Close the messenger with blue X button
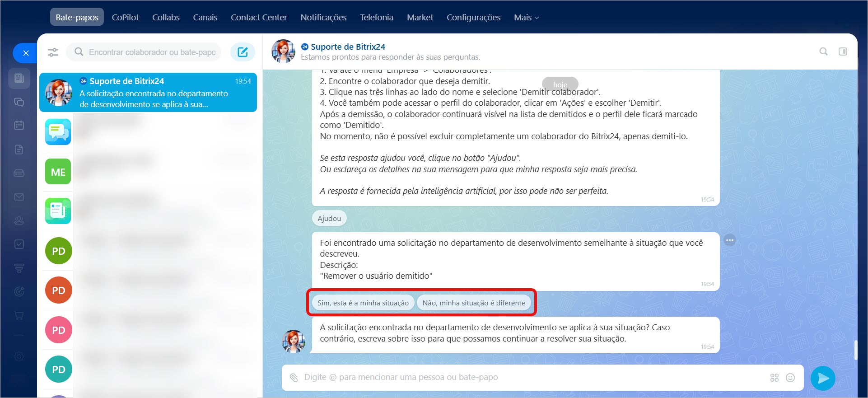868x398 pixels. coord(26,53)
